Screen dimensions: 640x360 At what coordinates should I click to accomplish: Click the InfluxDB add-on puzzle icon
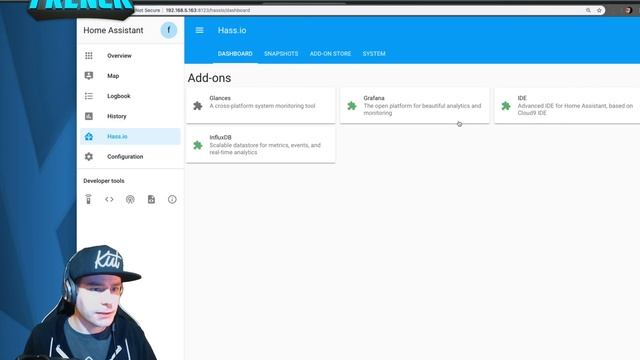[x=198, y=145]
